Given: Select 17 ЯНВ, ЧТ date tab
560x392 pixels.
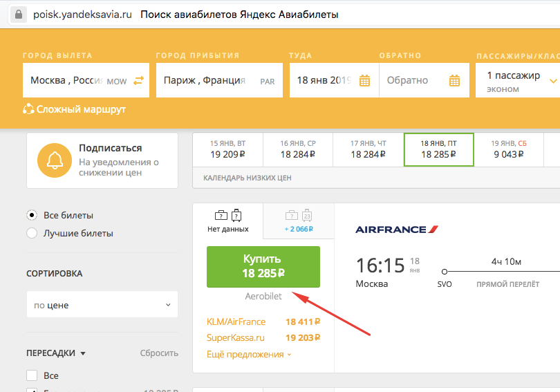Looking at the screenshot, I should coord(368,149).
